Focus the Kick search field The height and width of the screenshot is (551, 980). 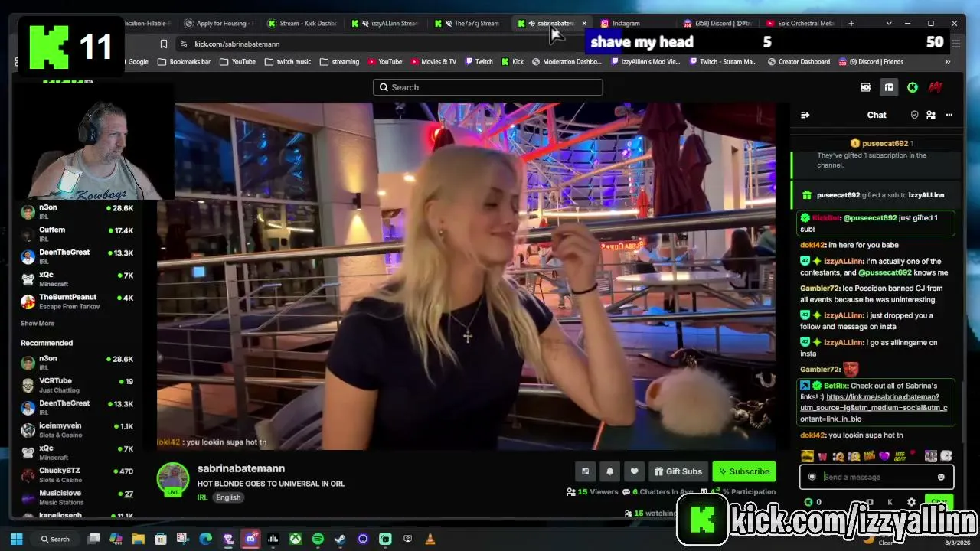coord(488,87)
